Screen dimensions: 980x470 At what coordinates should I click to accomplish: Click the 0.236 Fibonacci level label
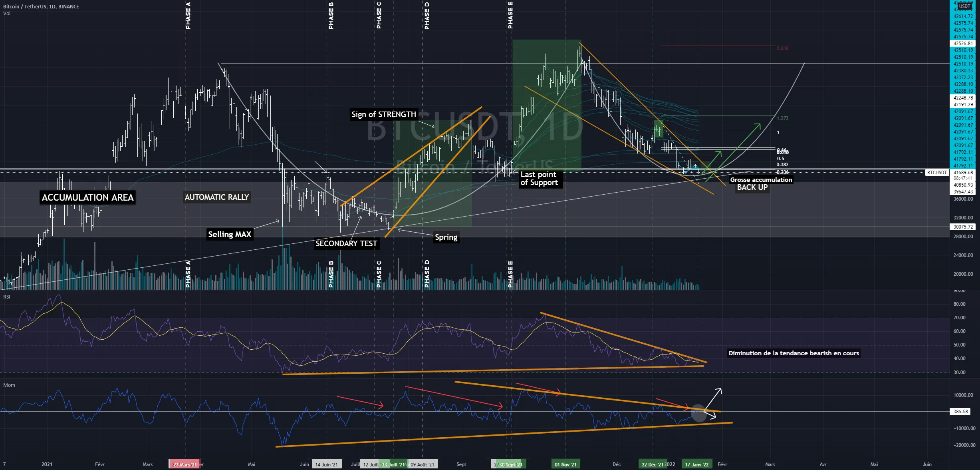point(783,172)
